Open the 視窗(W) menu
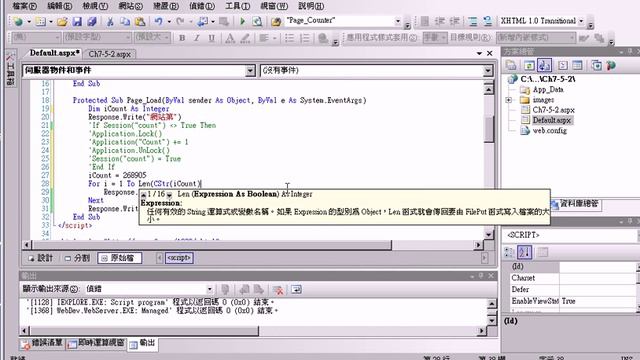Image resolution: width=640 pixels, height=360 pixels. tap(274, 6)
